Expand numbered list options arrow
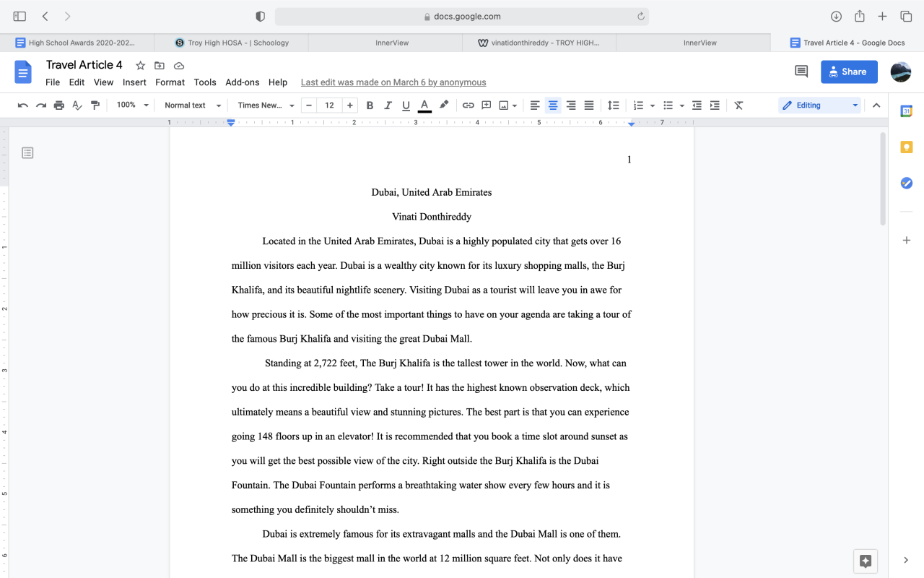 pyautogui.click(x=653, y=105)
